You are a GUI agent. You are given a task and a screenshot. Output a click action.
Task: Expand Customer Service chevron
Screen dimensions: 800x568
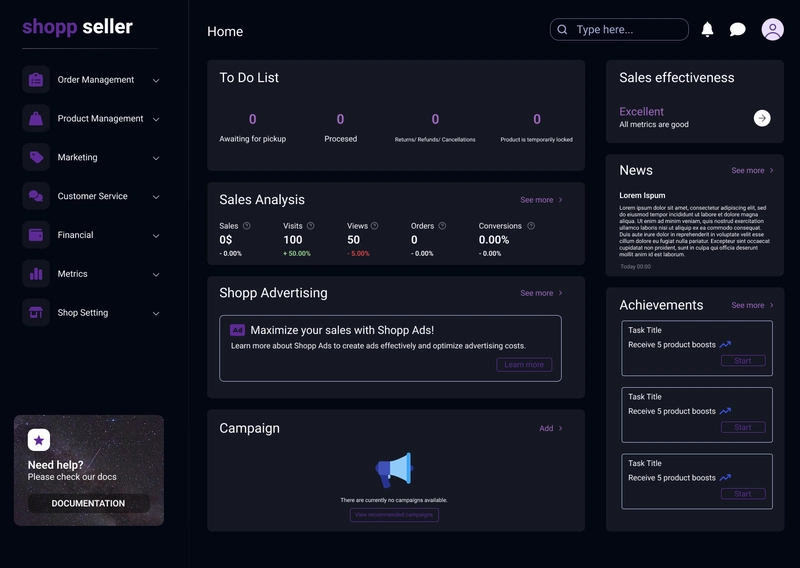(x=156, y=196)
